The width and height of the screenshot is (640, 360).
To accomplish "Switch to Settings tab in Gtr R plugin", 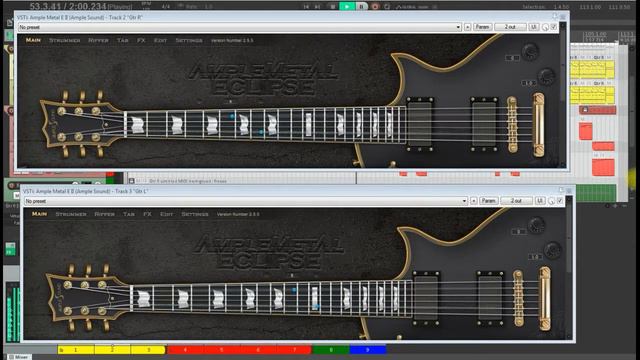I will coord(189,40).
